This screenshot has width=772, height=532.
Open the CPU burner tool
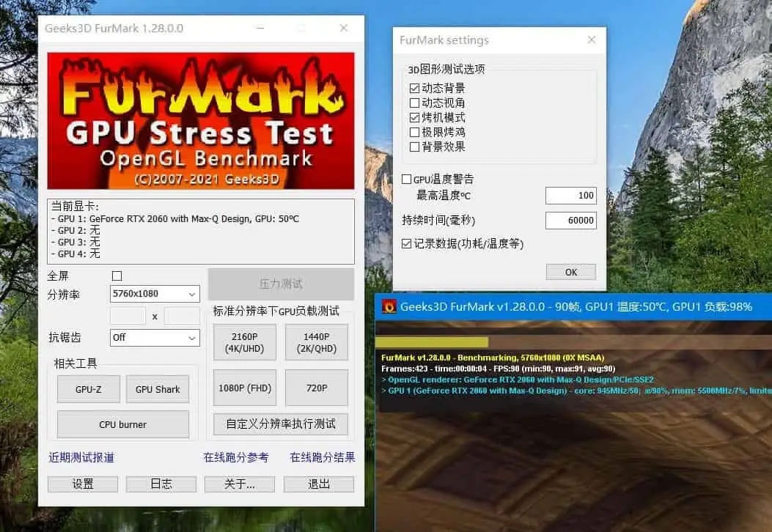coord(122,424)
